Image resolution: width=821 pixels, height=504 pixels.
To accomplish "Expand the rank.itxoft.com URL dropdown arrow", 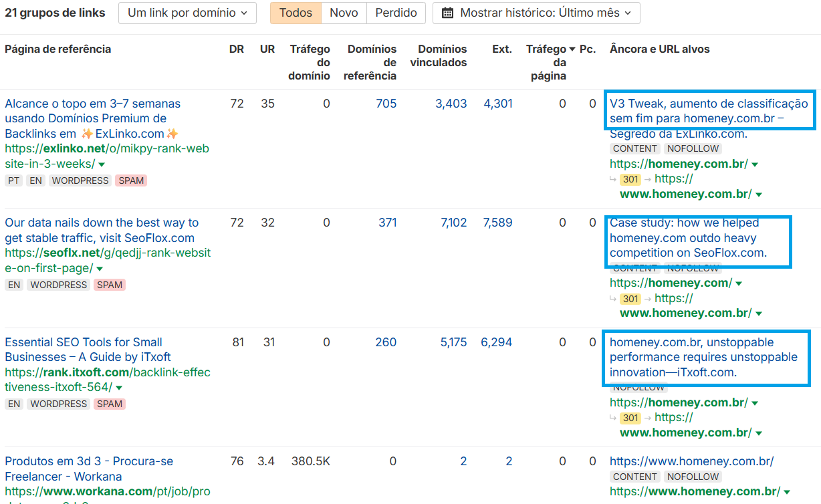I will 119,388.
